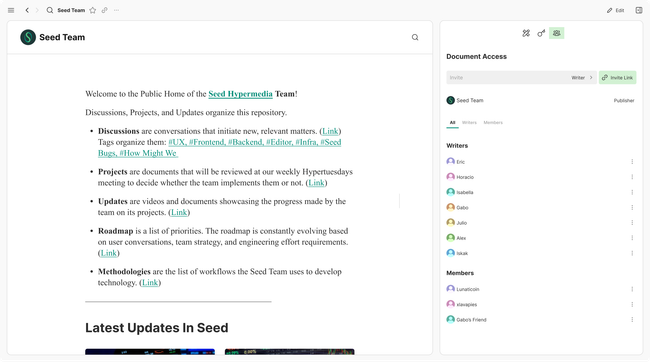
Task: Copy document link via chain icon
Action: tap(104, 10)
